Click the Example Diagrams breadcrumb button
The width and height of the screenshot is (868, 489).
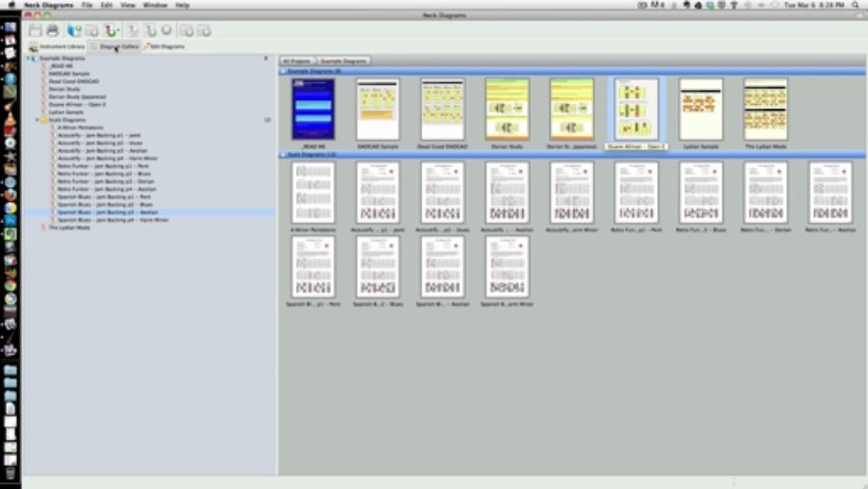(x=343, y=61)
